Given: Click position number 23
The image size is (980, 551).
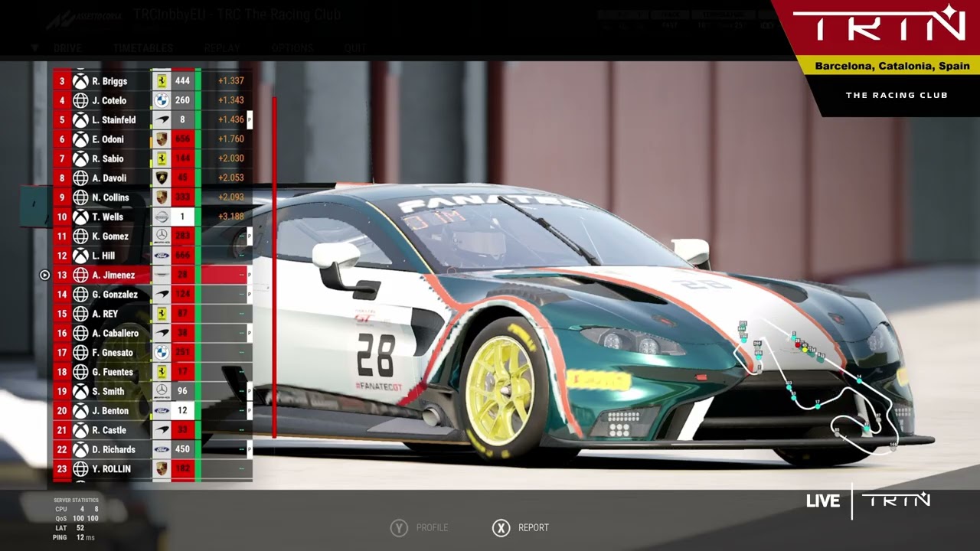Looking at the screenshot, I should [62, 469].
